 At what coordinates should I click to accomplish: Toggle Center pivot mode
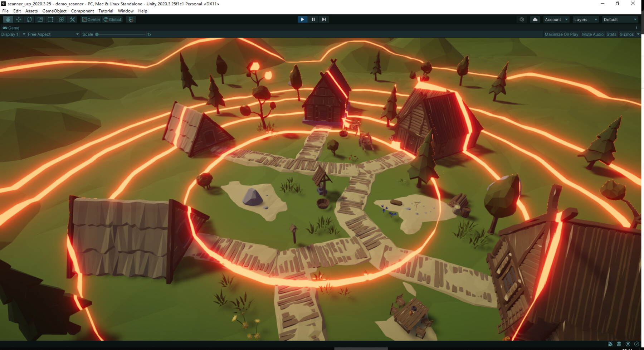tap(92, 19)
